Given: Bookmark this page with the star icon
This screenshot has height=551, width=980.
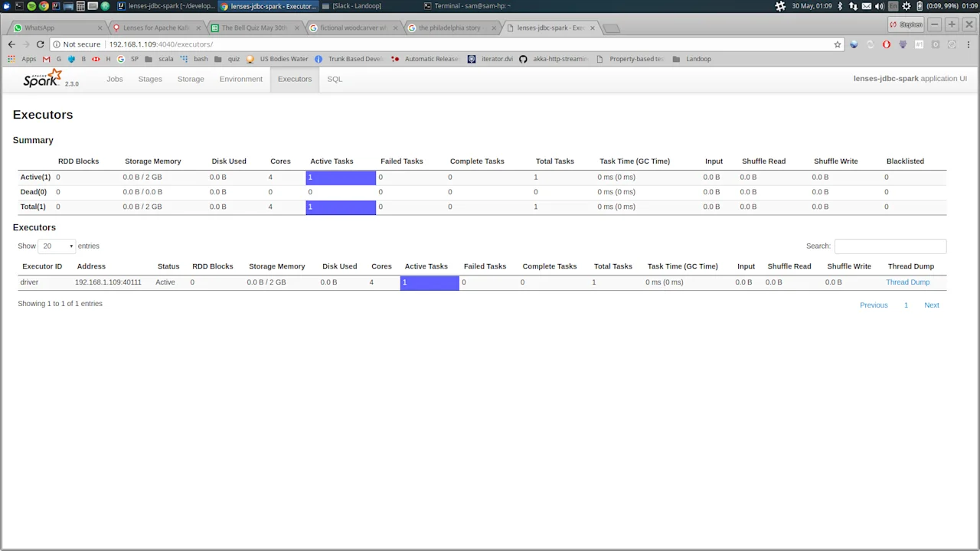Looking at the screenshot, I should pyautogui.click(x=838, y=44).
